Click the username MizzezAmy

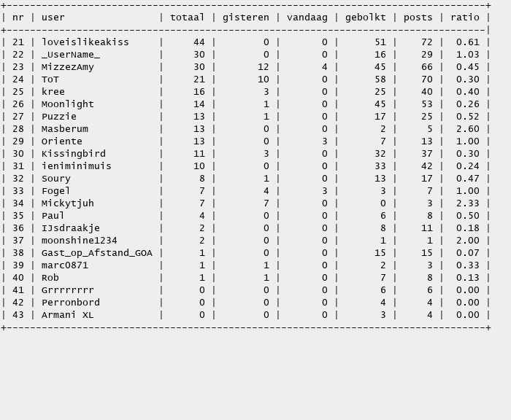pos(68,67)
